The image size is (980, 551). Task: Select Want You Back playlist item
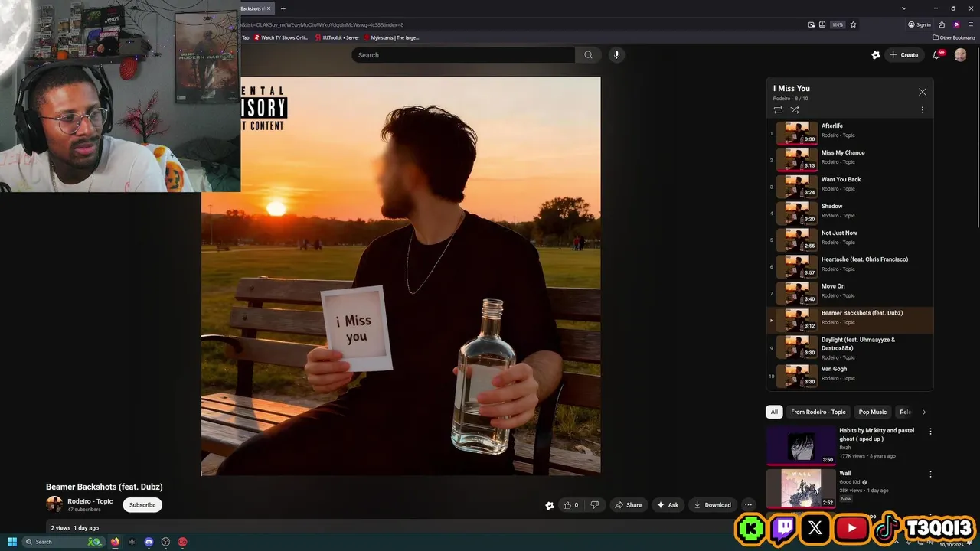coord(850,187)
